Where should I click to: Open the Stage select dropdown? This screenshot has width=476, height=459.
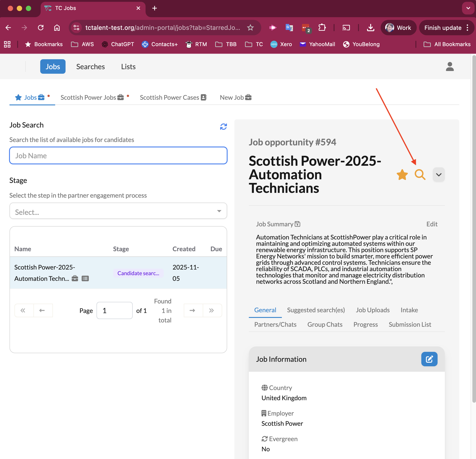click(x=118, y=211)
